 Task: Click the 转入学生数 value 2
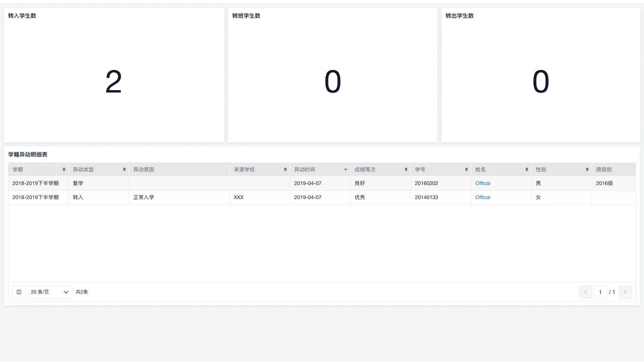pyautogui.click(x=114, y=82)
